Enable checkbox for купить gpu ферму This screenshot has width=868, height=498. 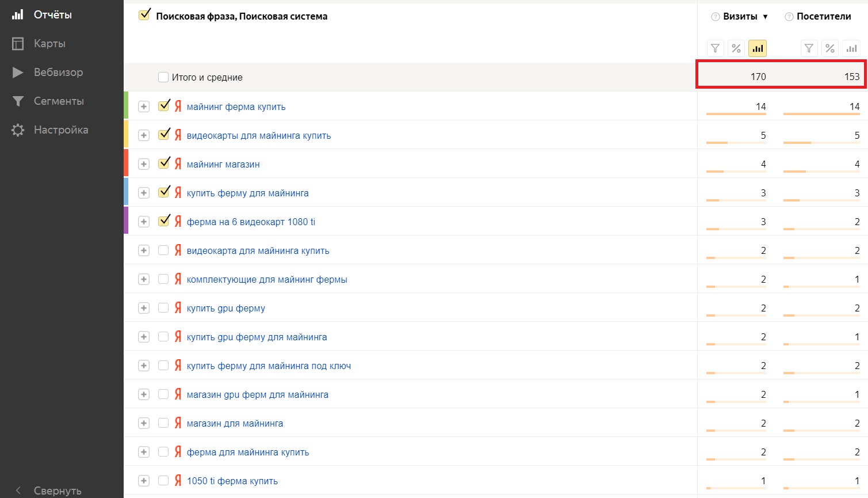tap(163, 308)
